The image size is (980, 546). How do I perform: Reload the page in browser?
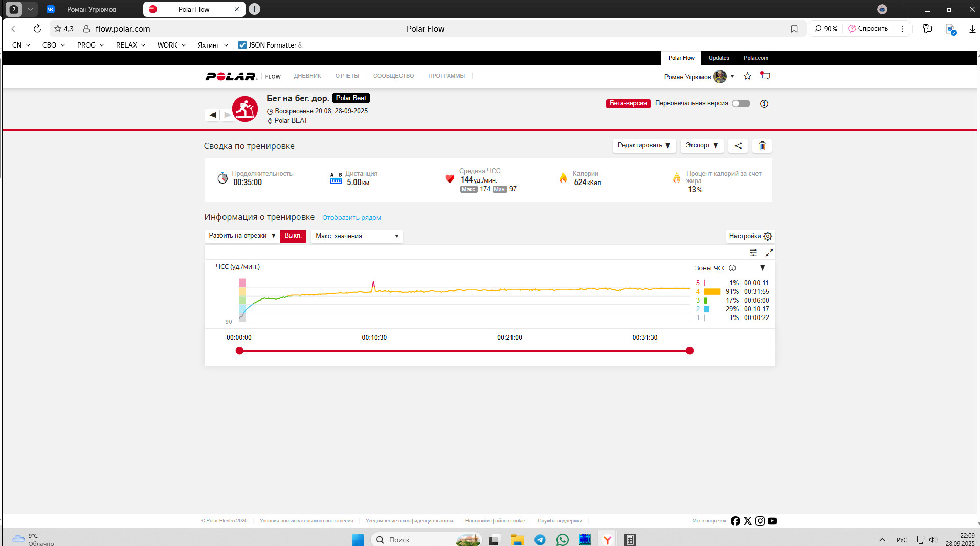point(37,29)
